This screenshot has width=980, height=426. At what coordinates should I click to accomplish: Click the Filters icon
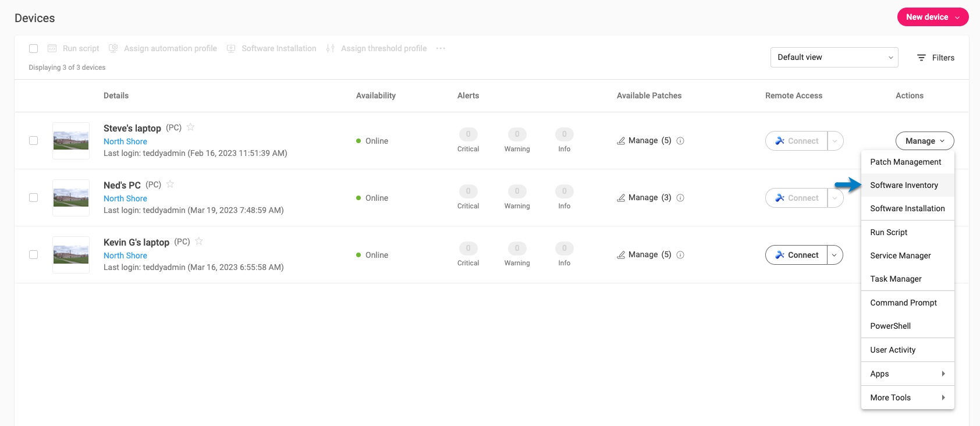(921, 58)
